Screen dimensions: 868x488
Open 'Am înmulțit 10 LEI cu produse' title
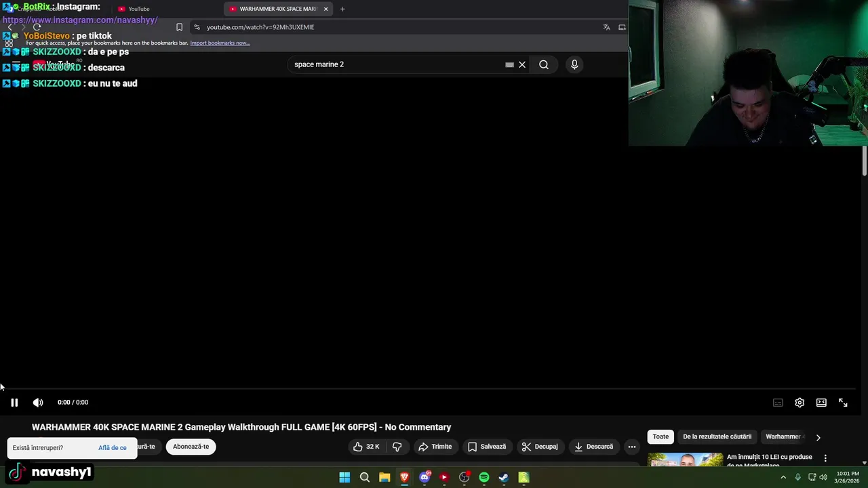(x=770, y=460)
